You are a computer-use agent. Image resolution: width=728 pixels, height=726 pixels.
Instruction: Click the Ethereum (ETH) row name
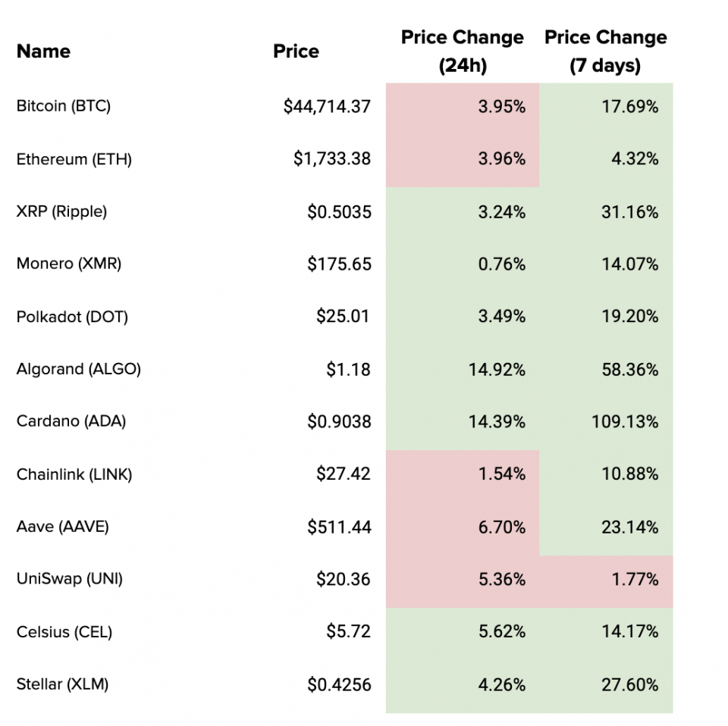74,159
